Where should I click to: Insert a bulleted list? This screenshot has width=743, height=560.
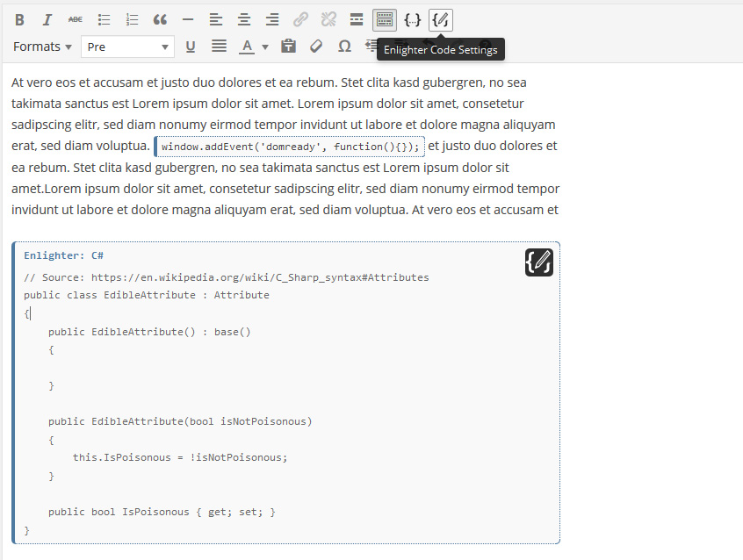pos(104,19)
